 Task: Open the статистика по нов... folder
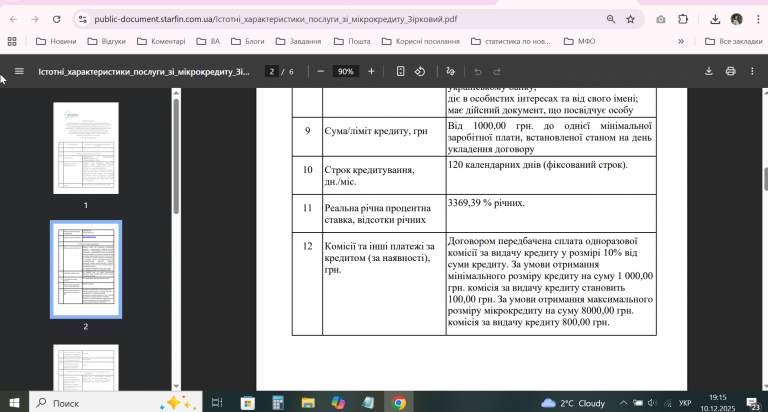511,41
